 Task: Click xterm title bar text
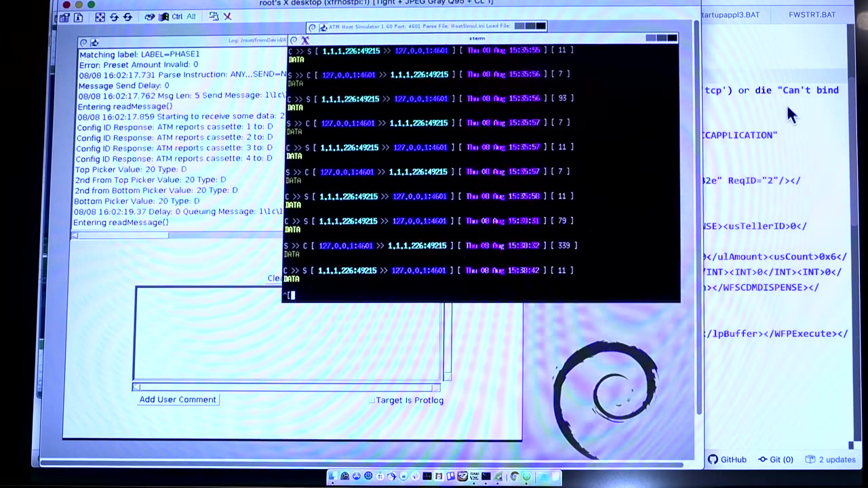(x=477, y=39)
